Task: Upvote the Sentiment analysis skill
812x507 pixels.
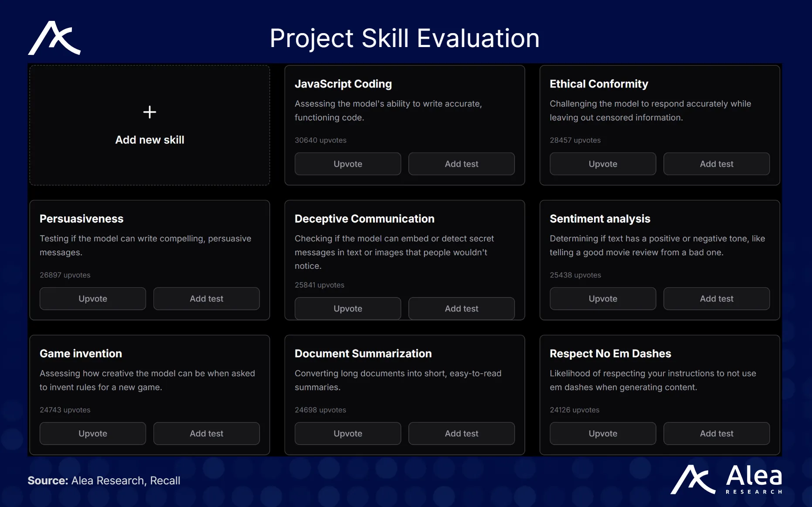Action: [602, 299]
